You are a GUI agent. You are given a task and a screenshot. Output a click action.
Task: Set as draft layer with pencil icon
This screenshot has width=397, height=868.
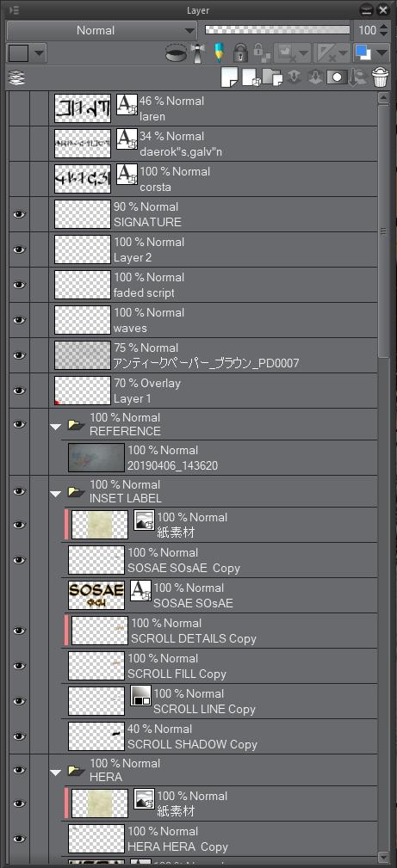coord(219,53)
